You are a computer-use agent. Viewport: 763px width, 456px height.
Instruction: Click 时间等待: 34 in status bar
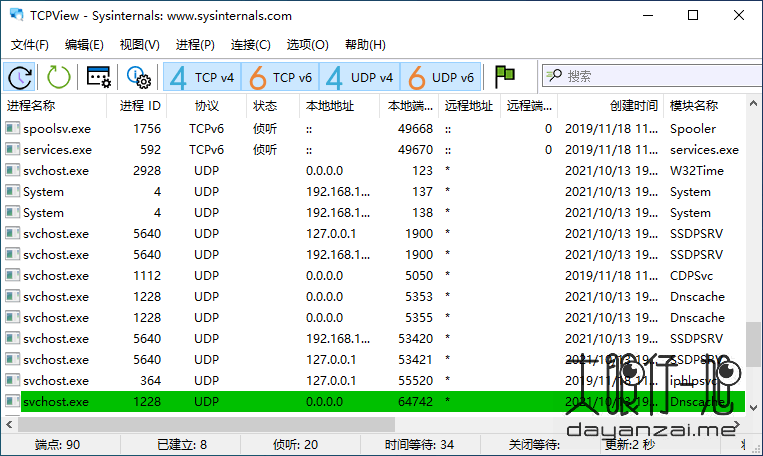[x=419, y=445]
